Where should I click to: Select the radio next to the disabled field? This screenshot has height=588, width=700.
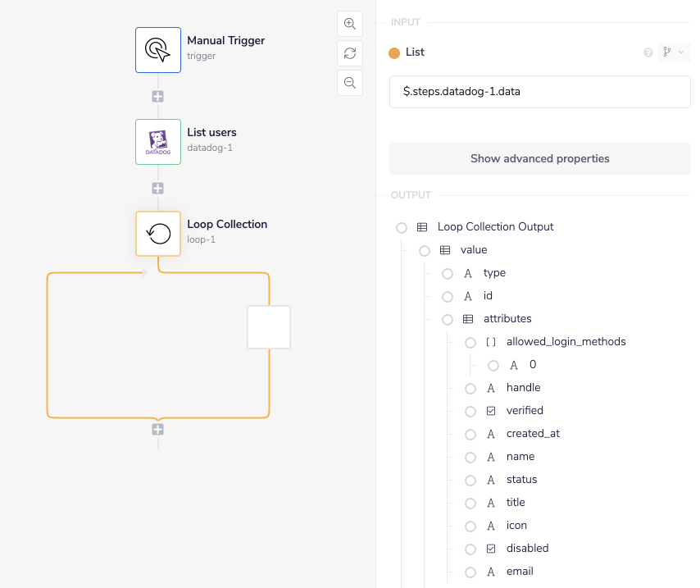coord(470,548)
